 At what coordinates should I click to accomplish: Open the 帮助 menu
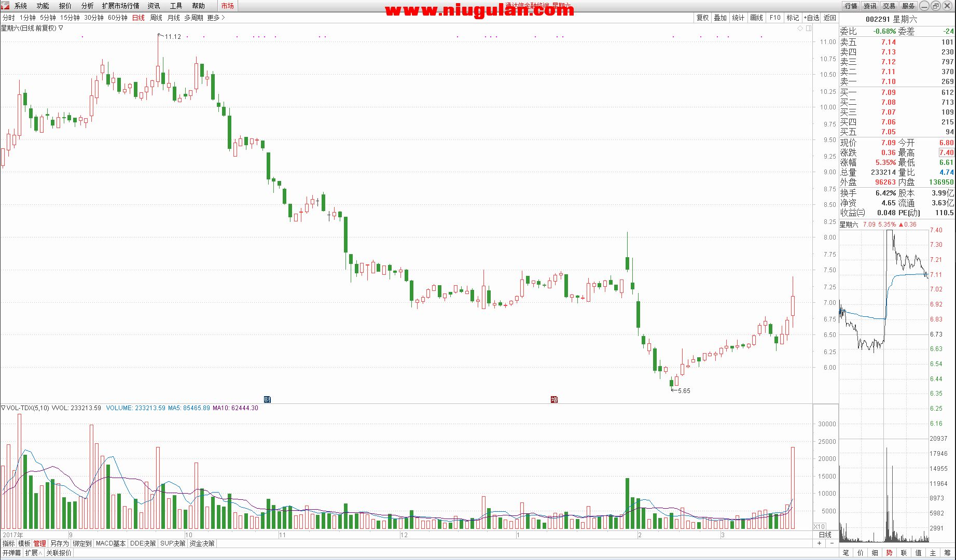pyautogui.click(x=198, y=6)
